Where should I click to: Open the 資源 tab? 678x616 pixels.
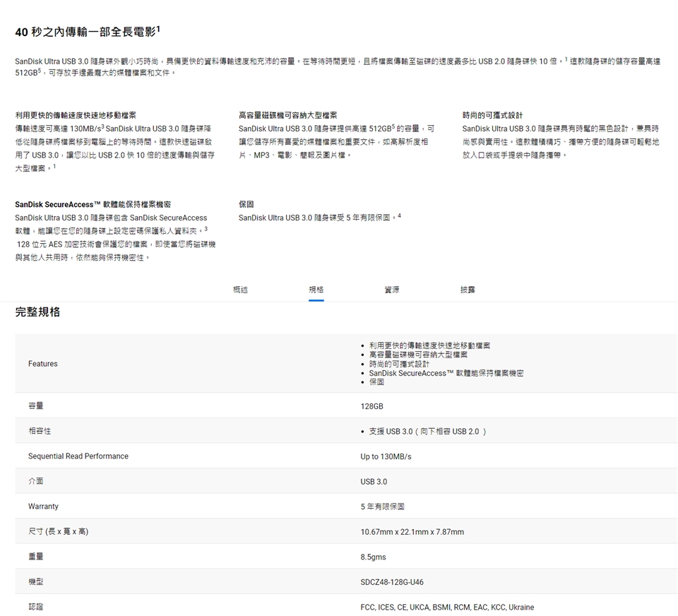(392, 290)
